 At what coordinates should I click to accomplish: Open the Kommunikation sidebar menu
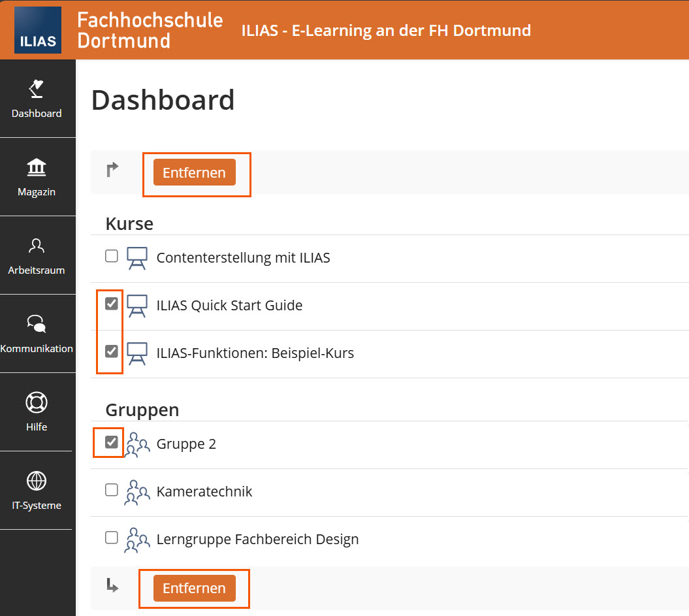pyautogui.click(x=37, y=334)
